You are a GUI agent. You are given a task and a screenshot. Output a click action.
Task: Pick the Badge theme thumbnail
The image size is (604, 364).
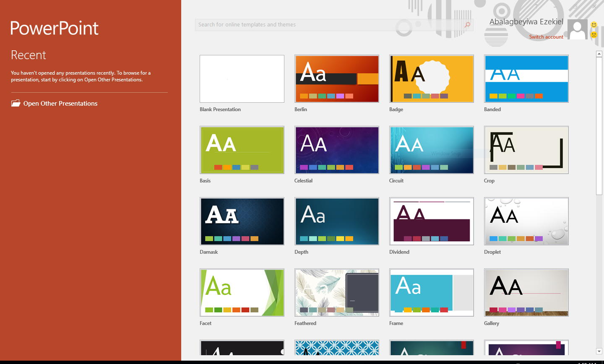432,79
